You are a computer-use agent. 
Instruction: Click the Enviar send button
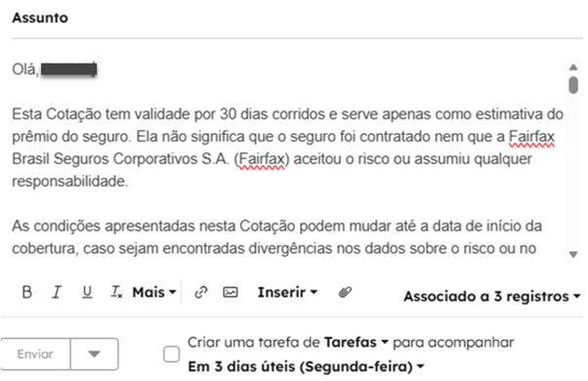pos(35,354)
